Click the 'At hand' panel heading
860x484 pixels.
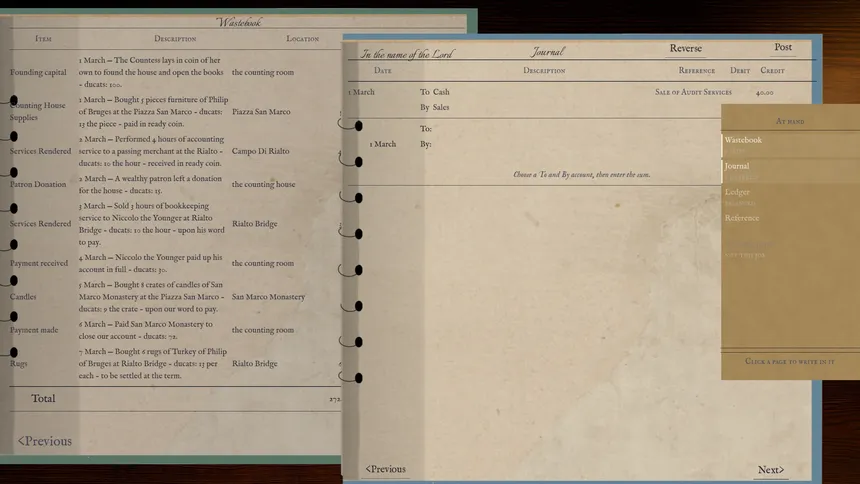point(790,121)
